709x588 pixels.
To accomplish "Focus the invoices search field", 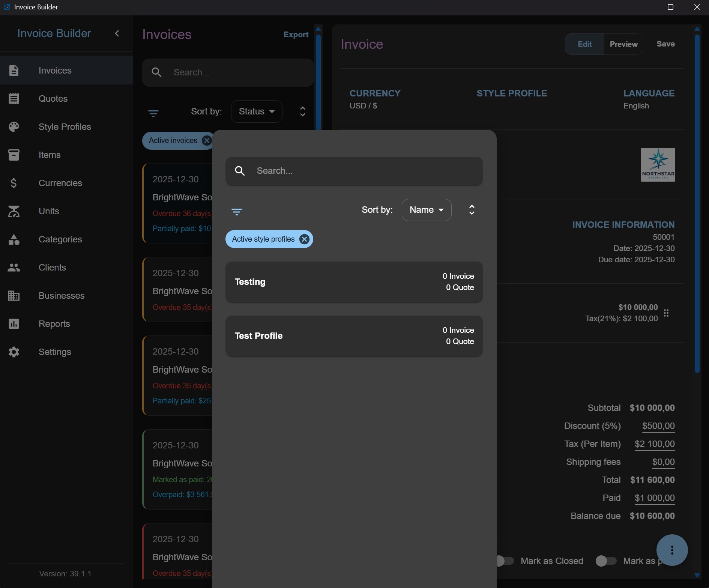I will (x=228, y=72).
